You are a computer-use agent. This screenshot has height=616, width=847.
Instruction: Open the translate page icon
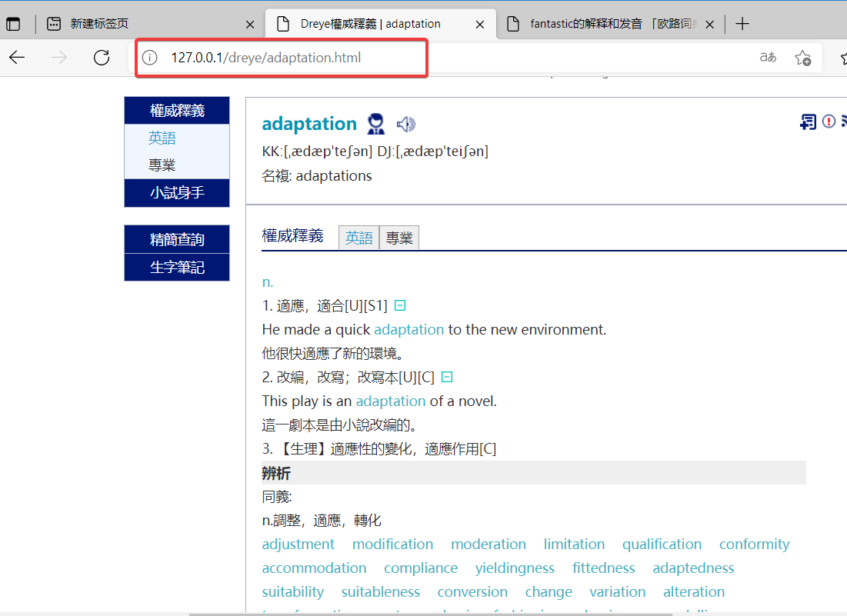768,57
